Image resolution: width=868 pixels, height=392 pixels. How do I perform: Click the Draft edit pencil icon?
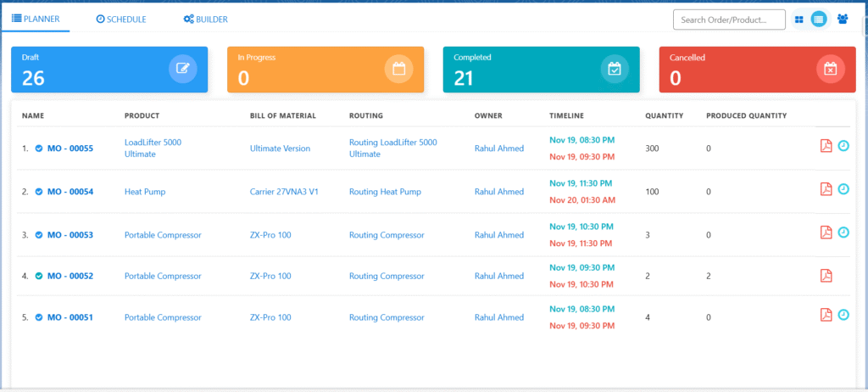coord(183,69)
